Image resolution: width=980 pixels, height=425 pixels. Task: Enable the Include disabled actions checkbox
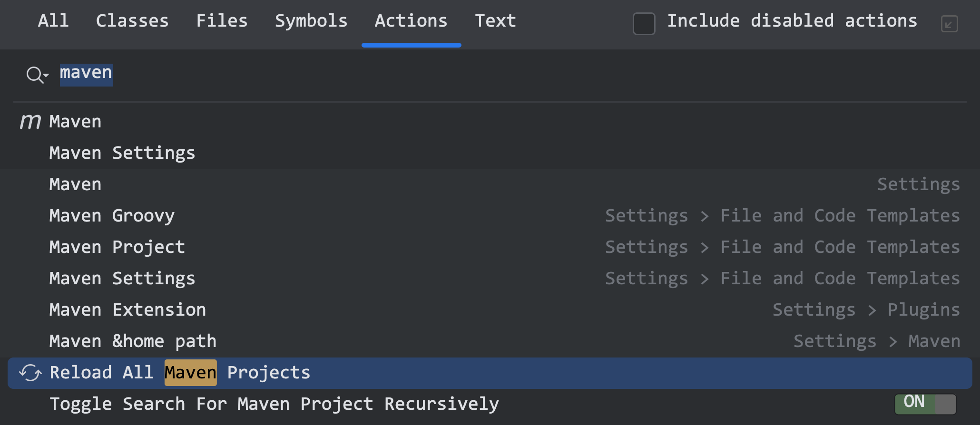(x=644, y=24)
